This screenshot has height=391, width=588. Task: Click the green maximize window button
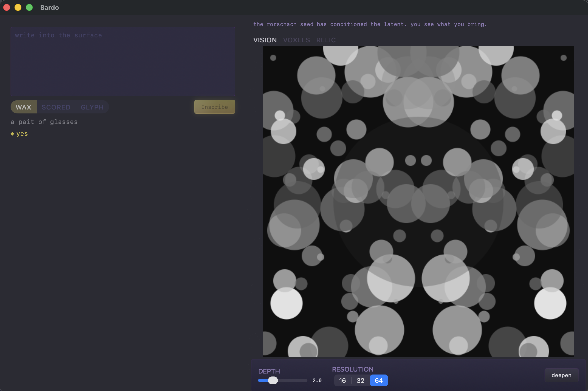30,7
